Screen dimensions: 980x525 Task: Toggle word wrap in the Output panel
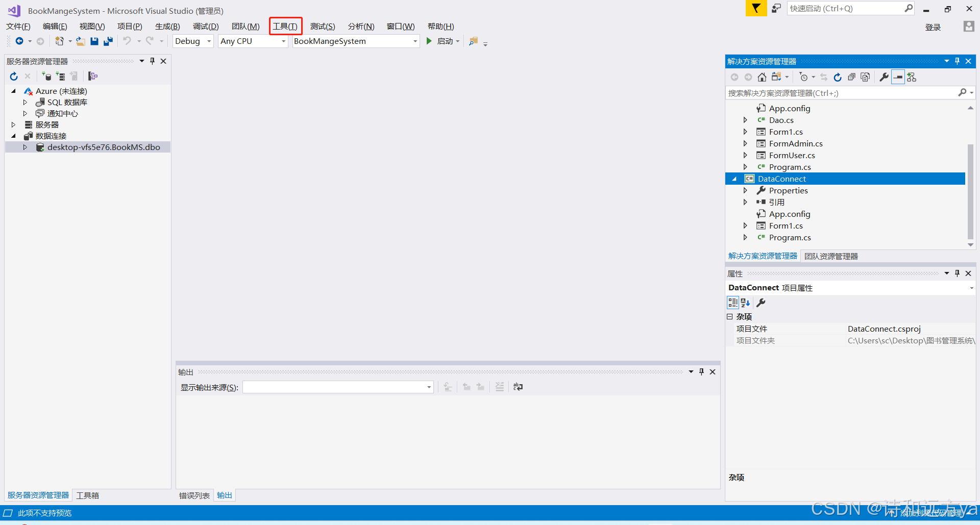tap(518, 387)
